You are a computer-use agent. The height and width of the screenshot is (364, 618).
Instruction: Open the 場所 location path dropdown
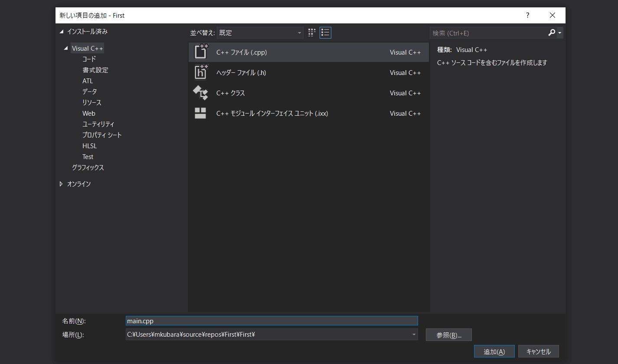pyautogui.click(x=414, y=335)
